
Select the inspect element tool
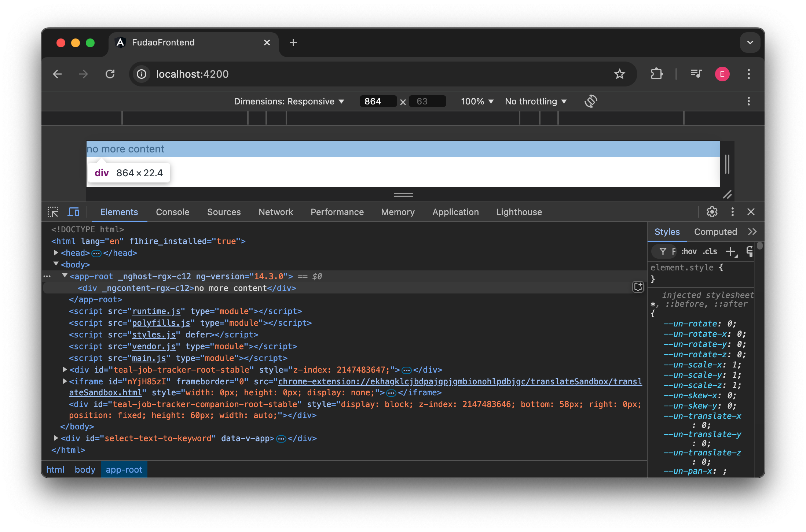pyautogui.click(x=53, y=212)
